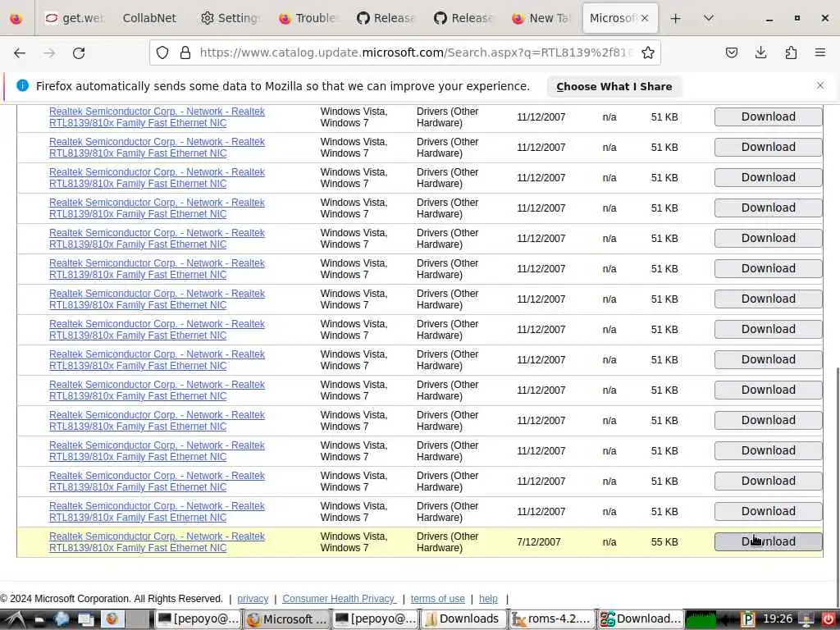Open the taskbar application menu icon
This screenshot has width=840, height=630.
point(15,619)
